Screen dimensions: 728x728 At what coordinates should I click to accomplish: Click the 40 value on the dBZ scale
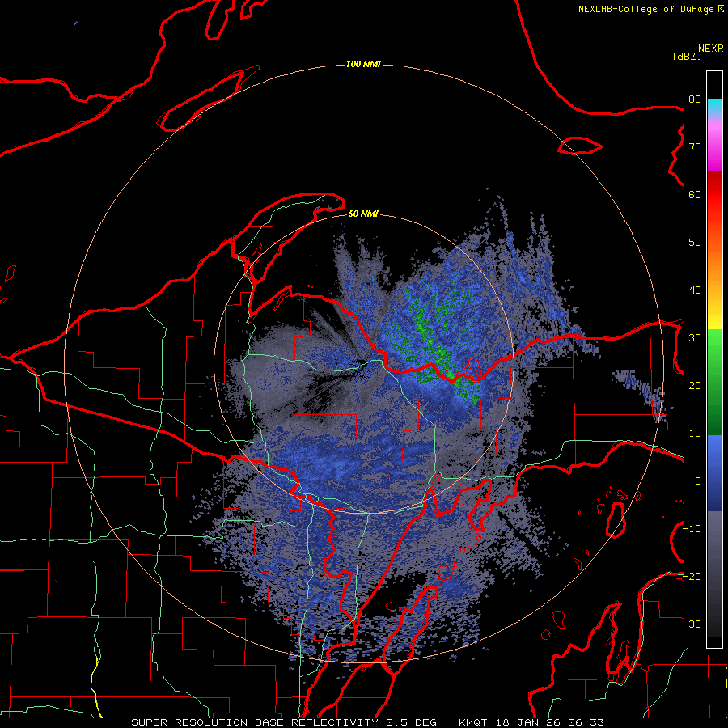(x=695, y=290)
